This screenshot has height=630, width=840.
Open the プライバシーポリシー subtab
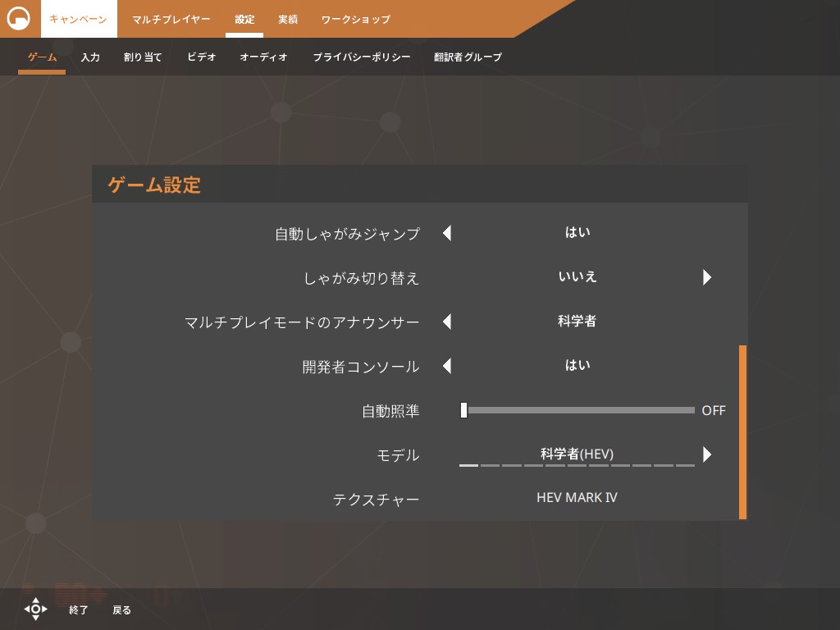pyautogui.click(x=362, y=57)
